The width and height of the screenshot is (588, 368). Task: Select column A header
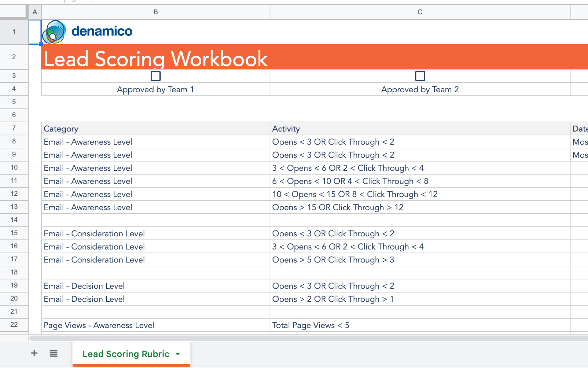pos(35,12)
